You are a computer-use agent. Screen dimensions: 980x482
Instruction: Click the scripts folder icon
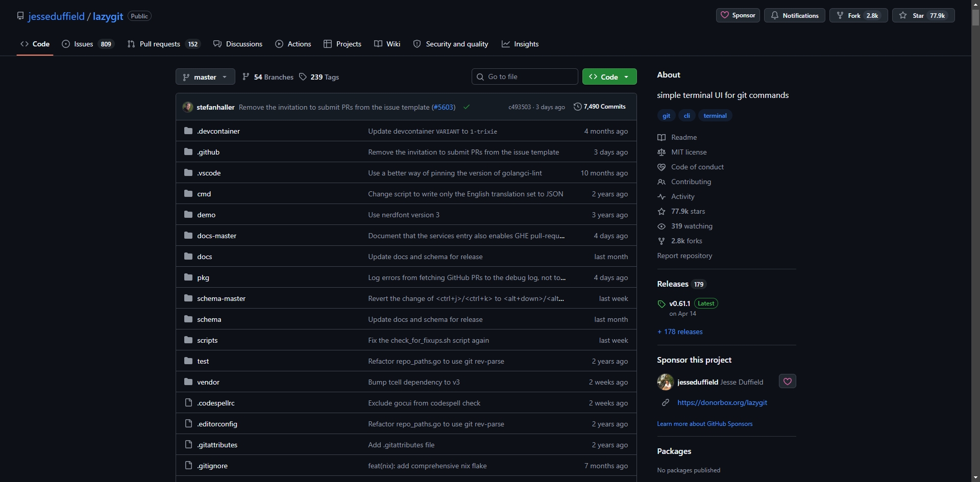[x=188, y=340]
